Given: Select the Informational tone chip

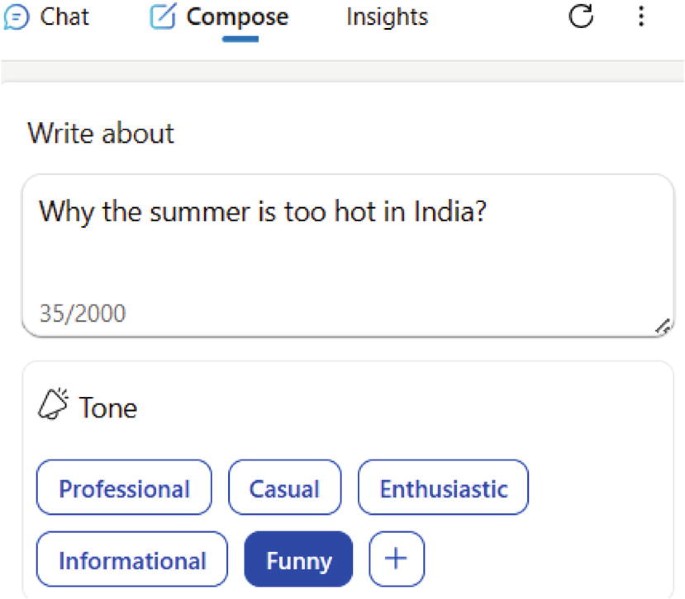Looking at the screenshot, I should pyautogui.click(x=132, y=559).
